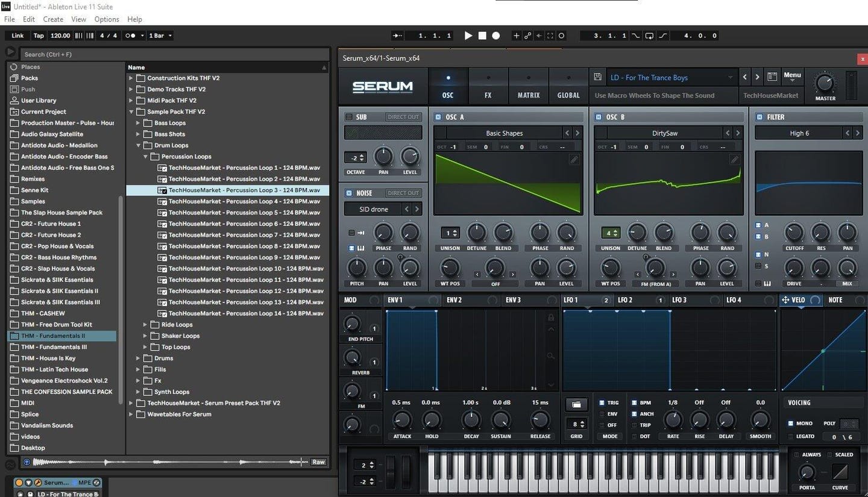Click the Link button

click(17, 36)
